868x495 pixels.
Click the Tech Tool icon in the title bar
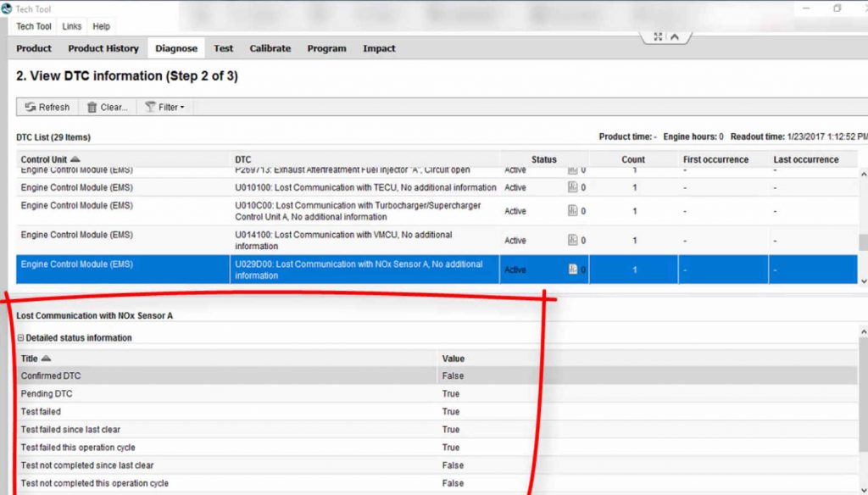[8, 8]
